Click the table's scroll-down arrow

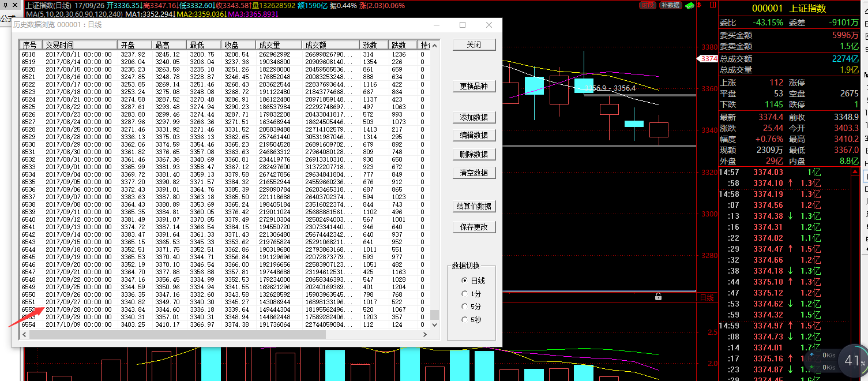pos(435,325)
